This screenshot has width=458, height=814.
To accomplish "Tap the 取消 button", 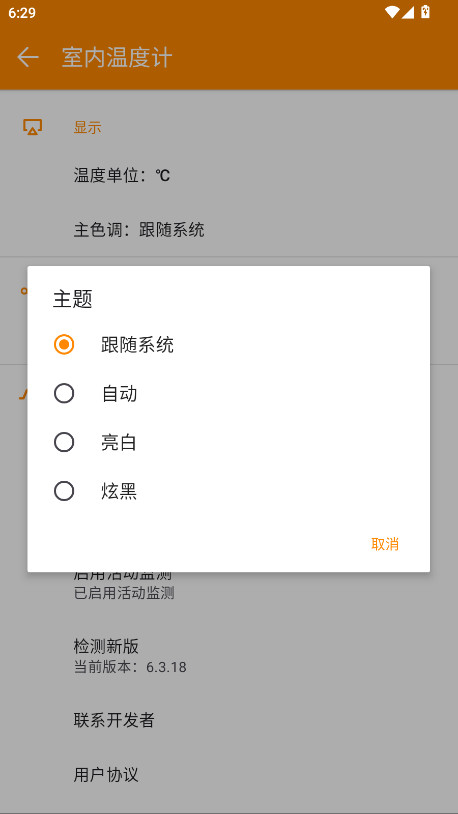I will pos(385,544).
